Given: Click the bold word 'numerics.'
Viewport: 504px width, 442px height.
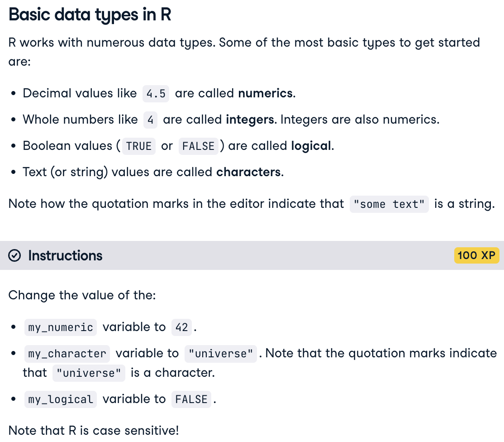Looking at the screenshot, I should 267,93.
